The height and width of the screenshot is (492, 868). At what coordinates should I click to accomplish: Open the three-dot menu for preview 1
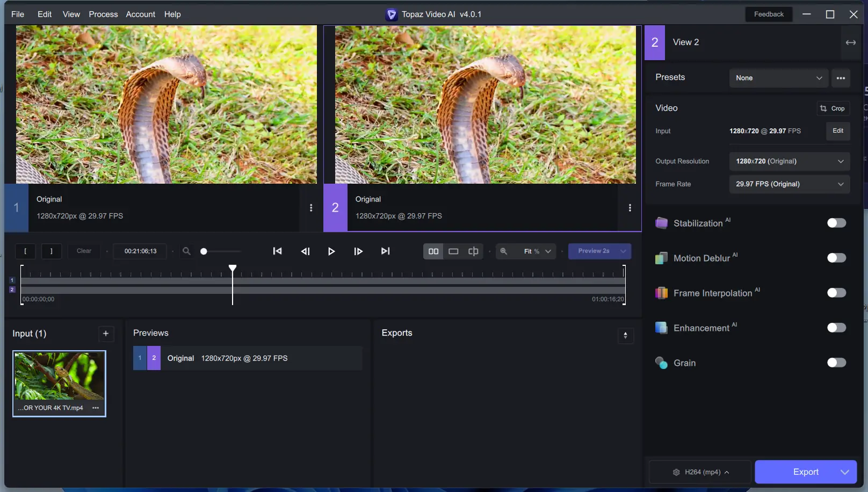click(311, 208)
